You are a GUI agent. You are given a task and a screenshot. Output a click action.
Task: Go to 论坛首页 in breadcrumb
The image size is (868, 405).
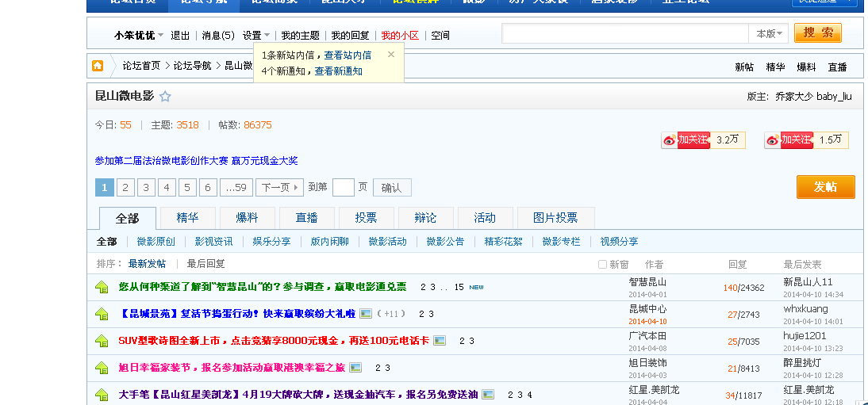(x=142, y=66)
